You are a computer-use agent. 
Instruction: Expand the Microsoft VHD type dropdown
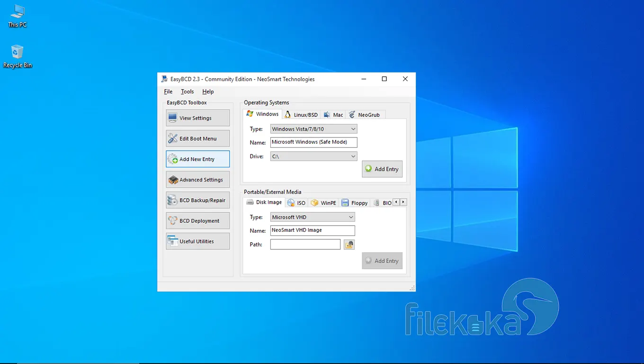click(x=313, y=217)
